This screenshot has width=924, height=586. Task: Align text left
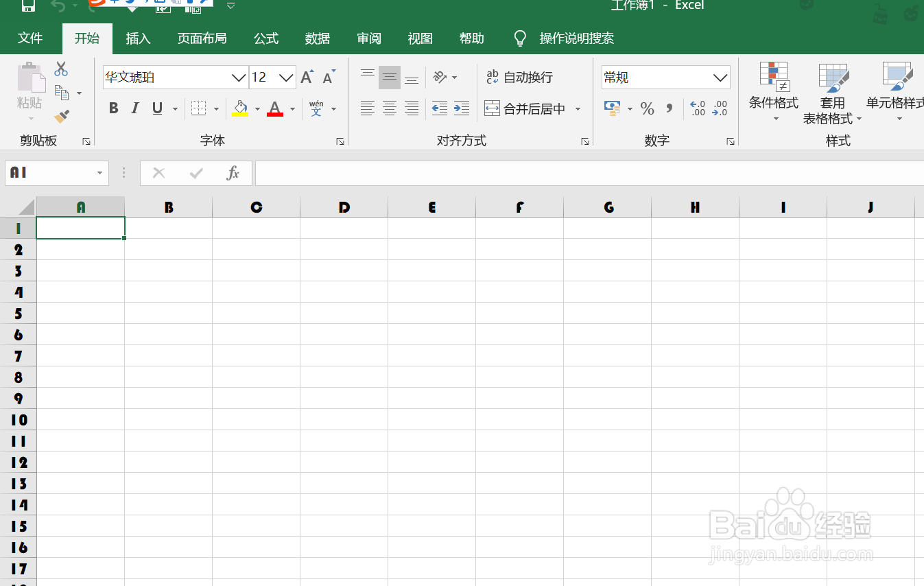[x=368, y=108]
